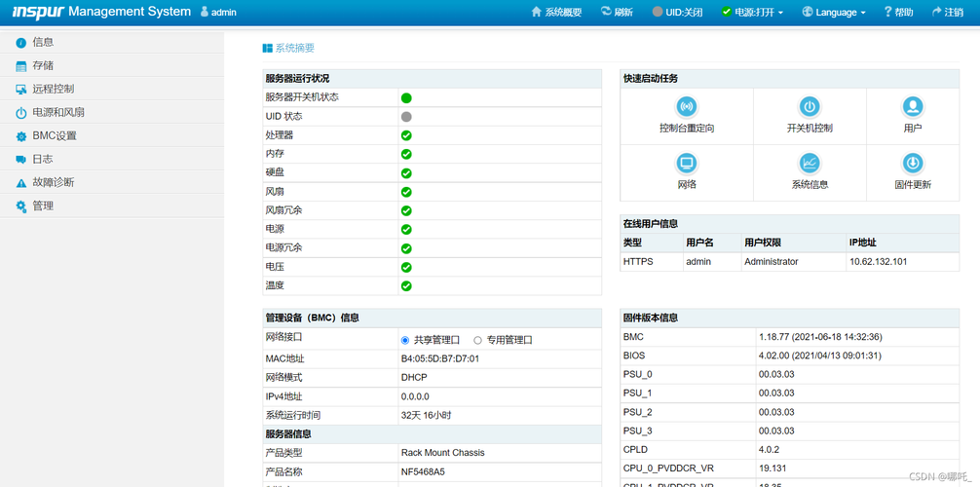Click the 刷新 refresh icon in header

608,12
